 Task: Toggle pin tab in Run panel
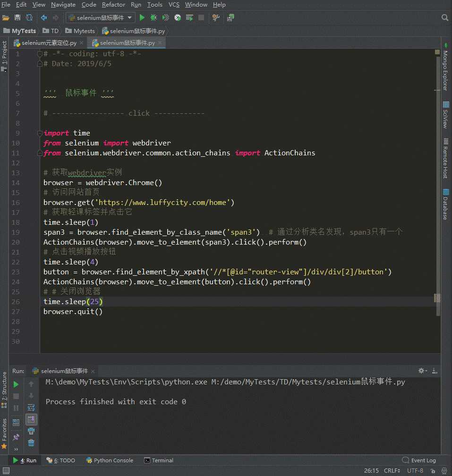click(16, 437)
